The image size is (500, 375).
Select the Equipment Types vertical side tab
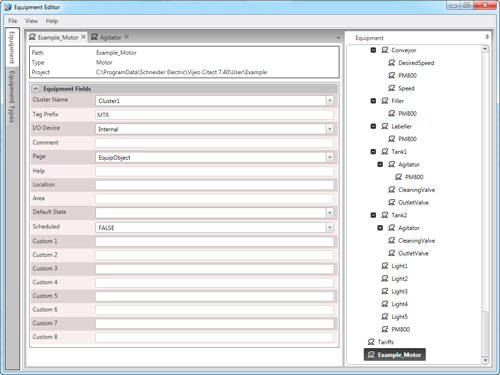(12, 96)
